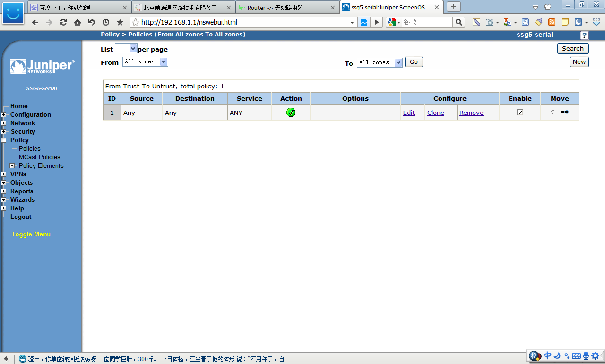Click Toggle Menu in the sidebar
The width and height of the screenshot is (605, 364).
[x=31, y=234]
